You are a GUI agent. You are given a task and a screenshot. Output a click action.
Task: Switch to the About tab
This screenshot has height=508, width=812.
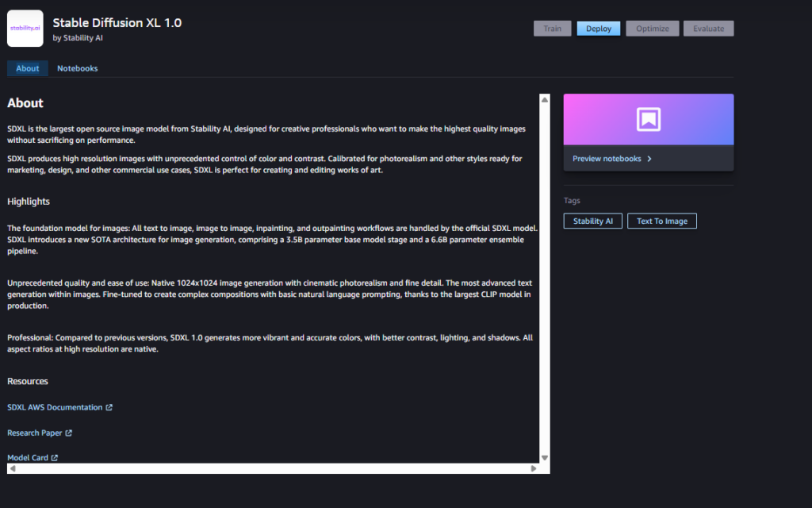point(28,68)
